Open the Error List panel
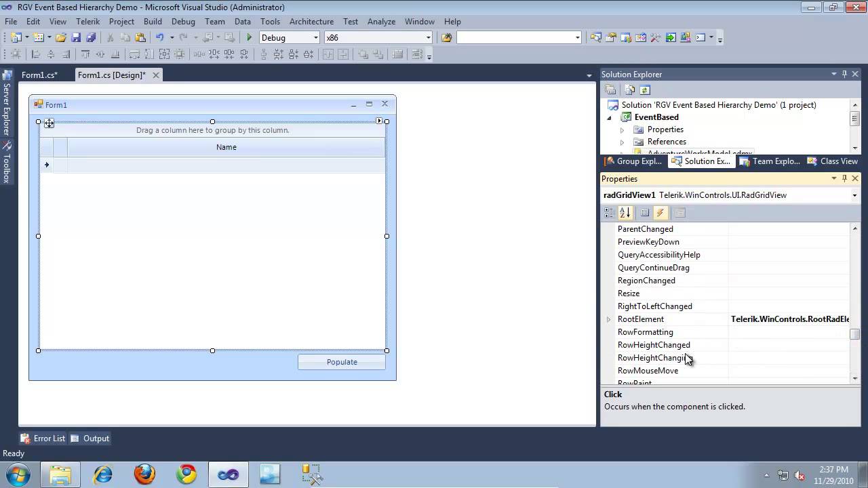The height and width of the screenshot is (488, 868). click(43, 439)
